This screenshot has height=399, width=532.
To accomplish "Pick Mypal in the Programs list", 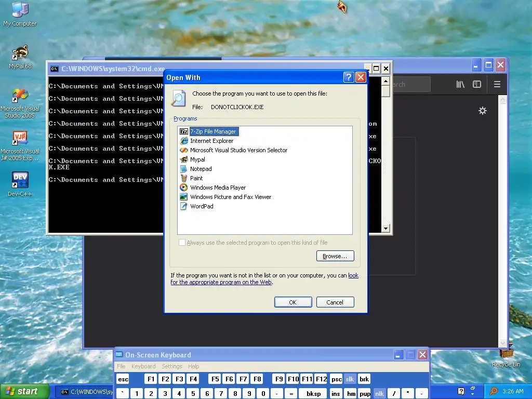I will (x=192, y=159).
